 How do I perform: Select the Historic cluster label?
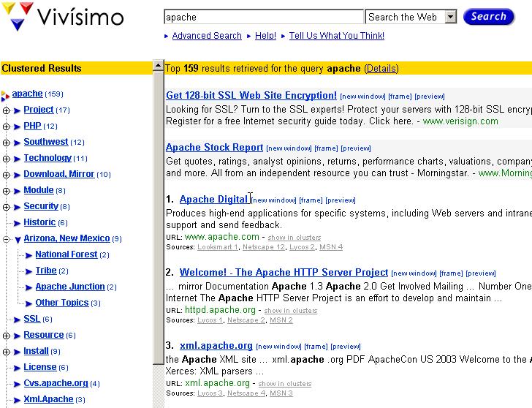(39, 223)
